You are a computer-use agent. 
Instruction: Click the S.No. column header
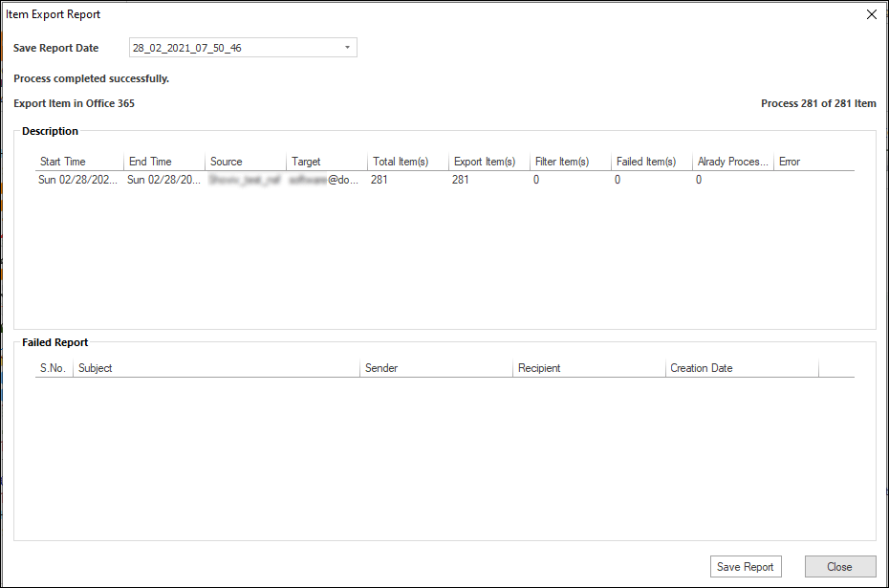click(54, 368)
